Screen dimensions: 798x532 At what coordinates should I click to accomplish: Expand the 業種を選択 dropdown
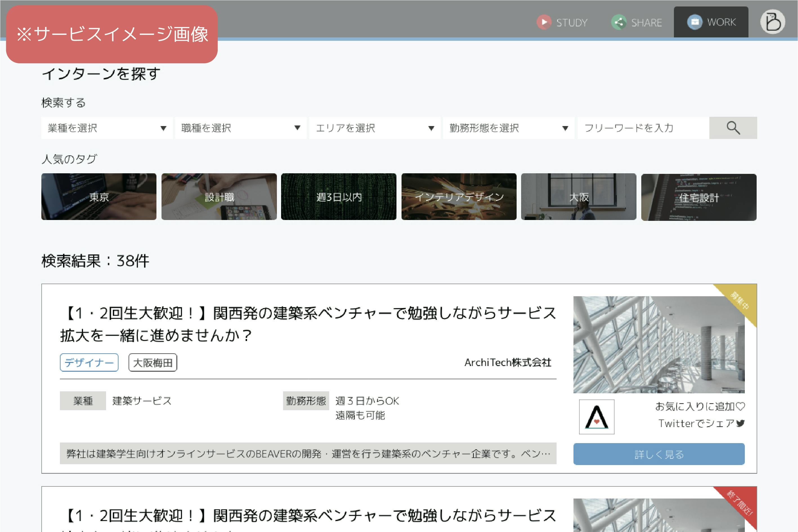click(107, 128)
